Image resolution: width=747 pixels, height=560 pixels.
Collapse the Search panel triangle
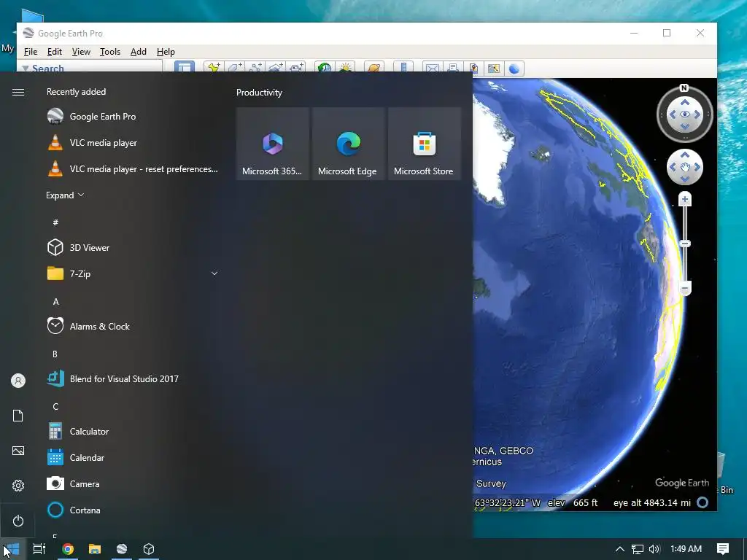(26, 69)
